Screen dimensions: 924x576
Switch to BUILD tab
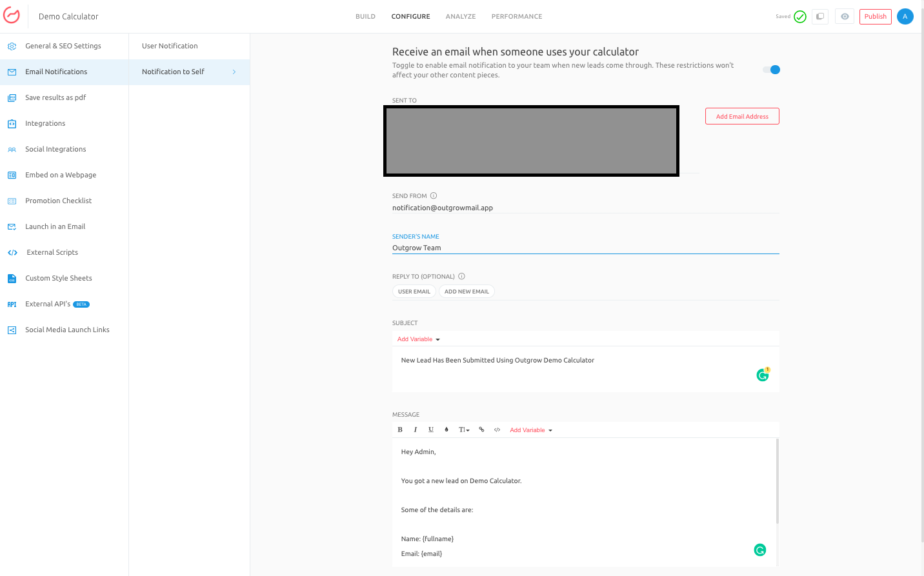(365, 17)
